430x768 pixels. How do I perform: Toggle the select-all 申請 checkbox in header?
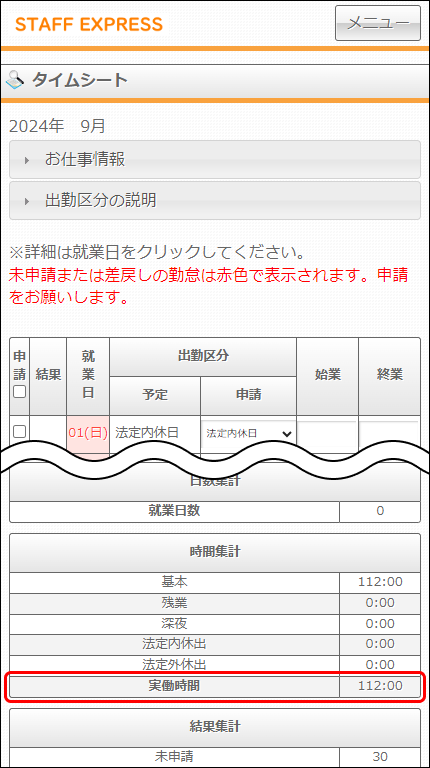click(x=19, y=392)
